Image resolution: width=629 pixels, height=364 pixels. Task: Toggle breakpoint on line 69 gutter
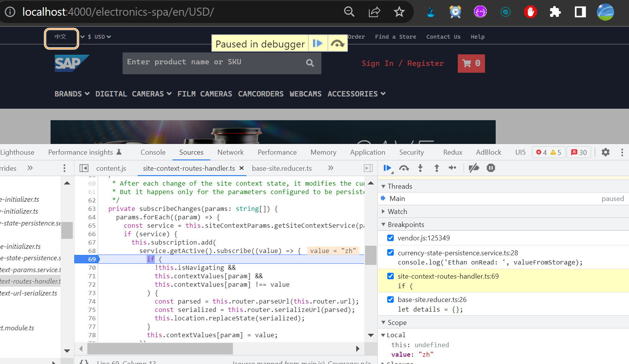pyautogui.click(x=87, y=259)
